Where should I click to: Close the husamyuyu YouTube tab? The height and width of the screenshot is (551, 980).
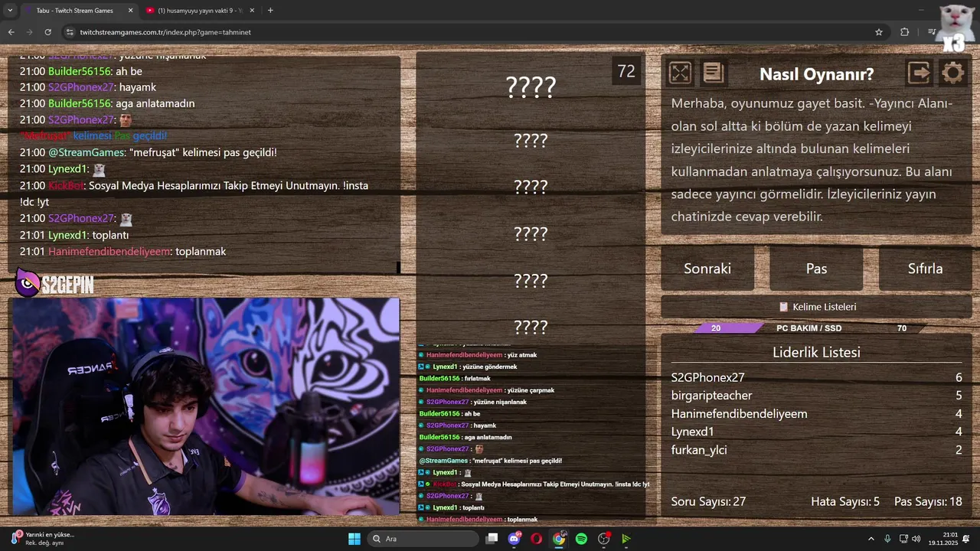point(252,11)
